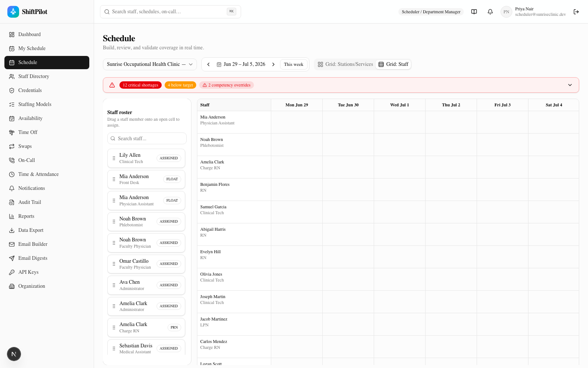
Task: Click the shortage warning triangle icon
Action: [x=112, y=85]
